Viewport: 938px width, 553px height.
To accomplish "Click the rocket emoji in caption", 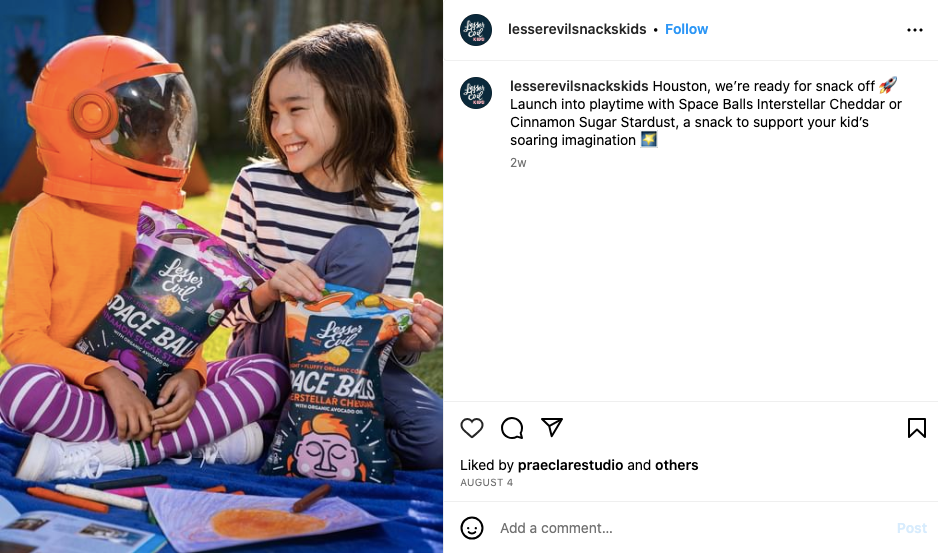I will 888,85.
